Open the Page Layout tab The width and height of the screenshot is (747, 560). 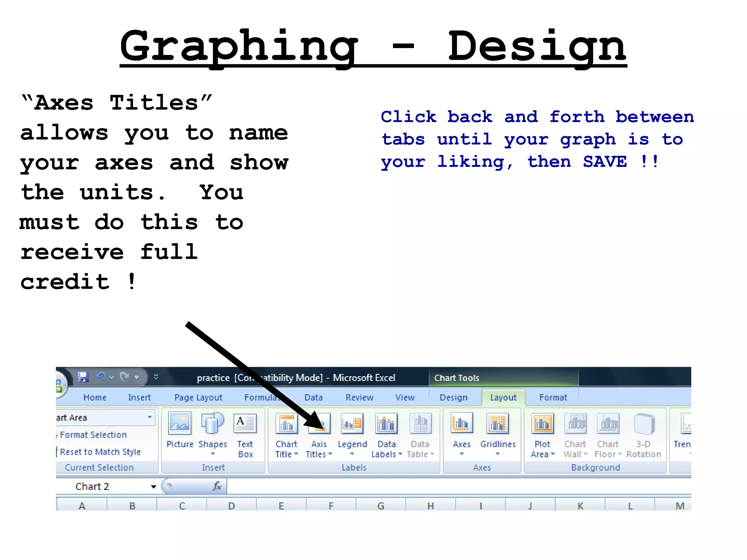(x=198, y=397)
